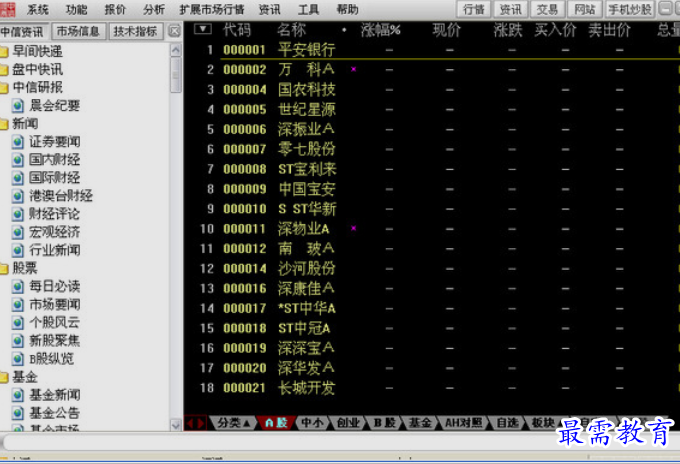Select the 创业 bottom tab
The image size is (680, 464).
point(348,422)
